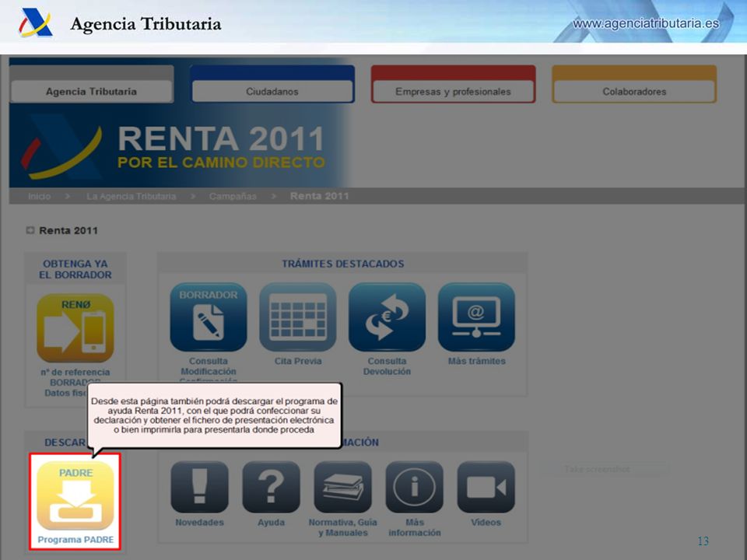
Task: Click the Cita Previa text label
Action: pos(298,361)
